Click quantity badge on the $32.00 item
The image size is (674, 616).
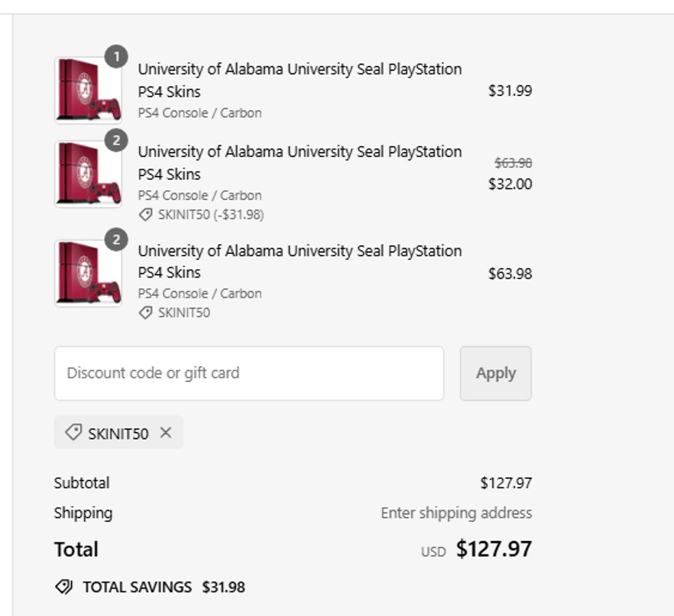tap(116, 141)
